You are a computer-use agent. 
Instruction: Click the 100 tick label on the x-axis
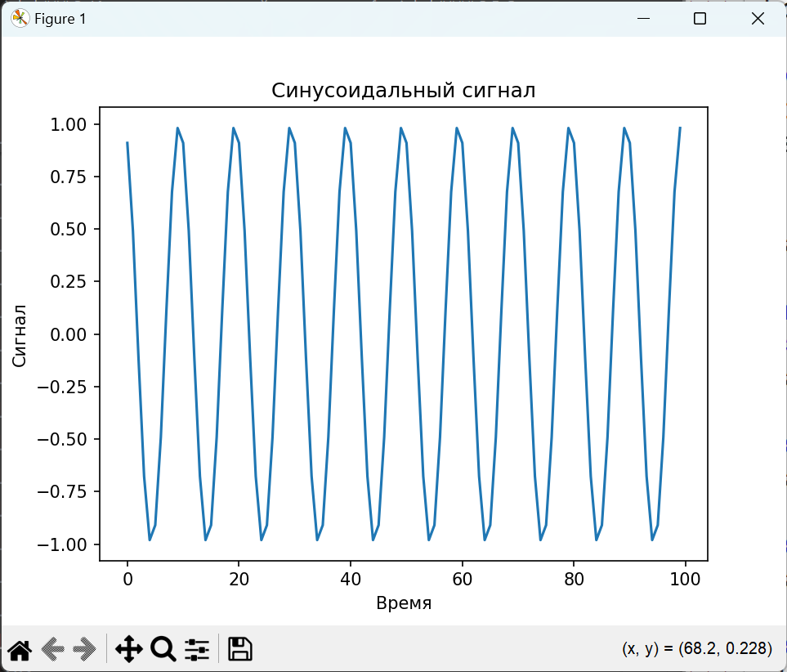[x=686, y=579]
